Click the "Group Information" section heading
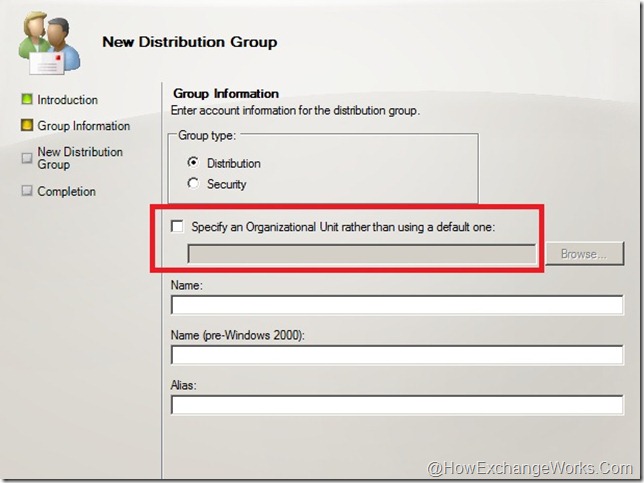The width and height of the screenshot is (644, 483). pyautogui.click(x=226, y=94)
